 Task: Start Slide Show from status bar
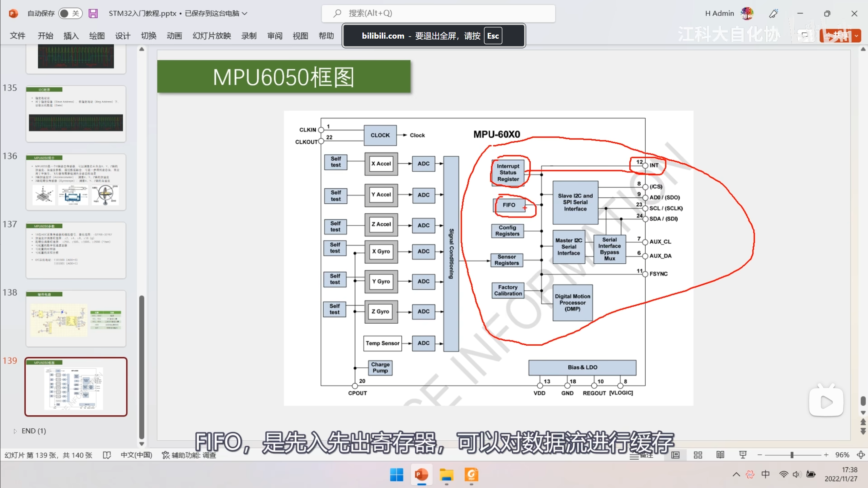click(743, 455)
